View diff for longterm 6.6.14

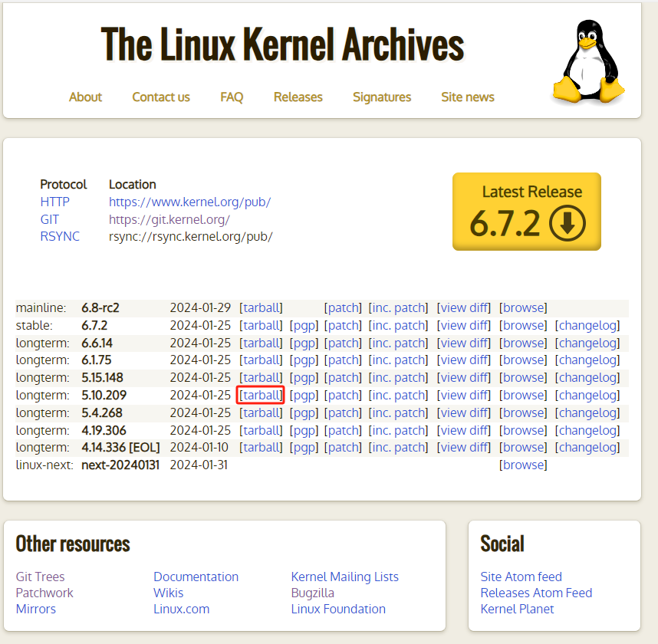tap(464, 343)
